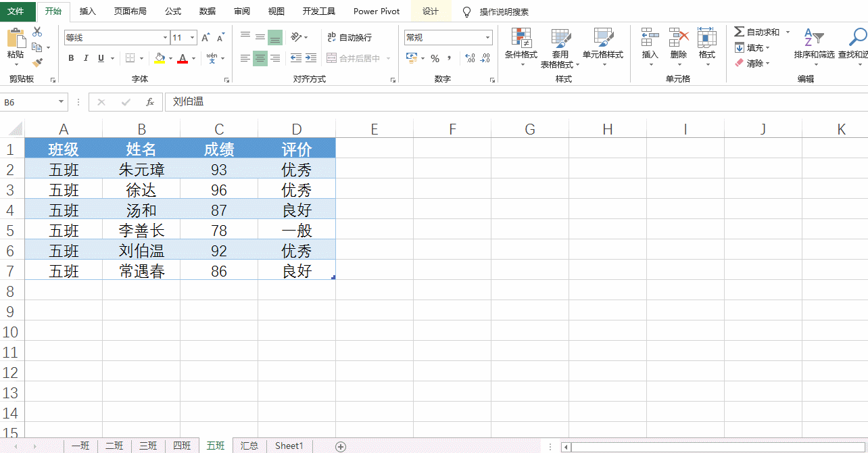Open the 汇总 sheet tab
The image size is (868, 453).
pyautogui.click(x=249, y=446)
